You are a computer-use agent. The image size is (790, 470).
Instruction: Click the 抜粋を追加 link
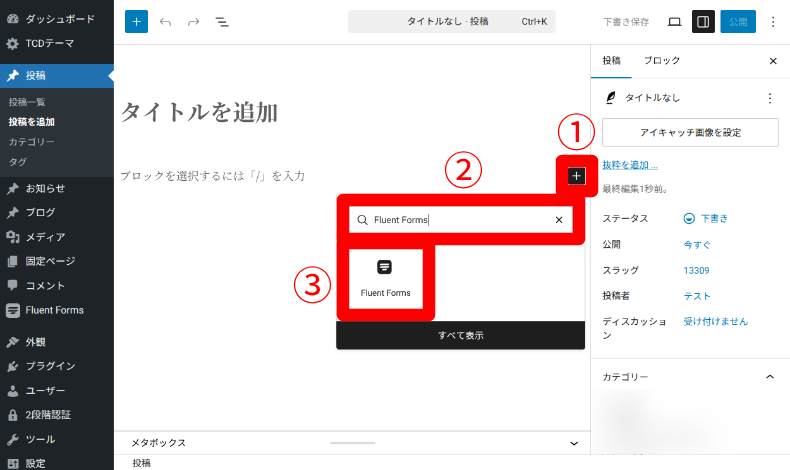630,165
